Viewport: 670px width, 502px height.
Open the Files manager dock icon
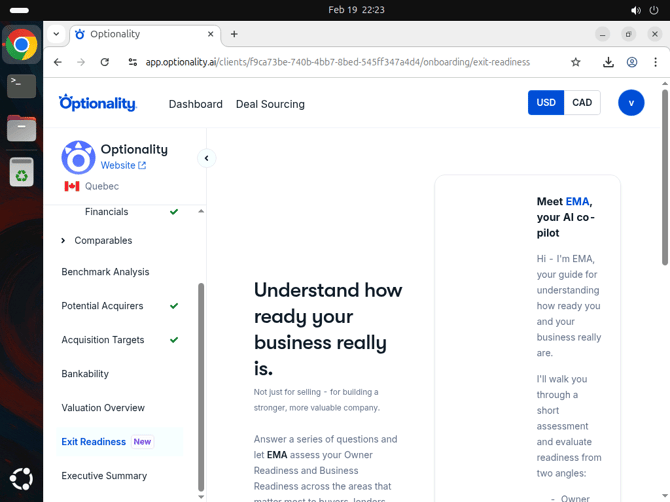coord(21,128)
